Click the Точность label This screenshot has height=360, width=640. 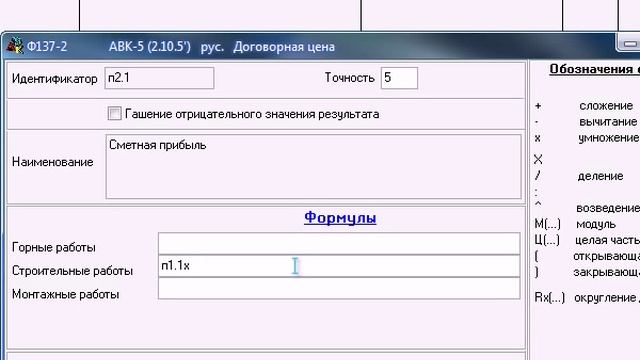[349, 78]
